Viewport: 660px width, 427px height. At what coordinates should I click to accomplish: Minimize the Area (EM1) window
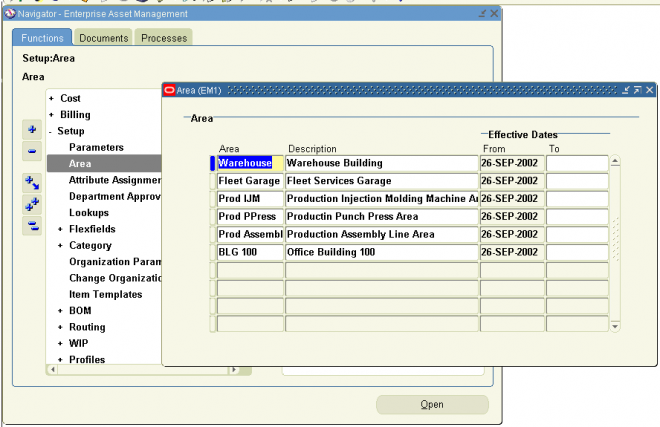pyautogui.click(x=625, y=90)
